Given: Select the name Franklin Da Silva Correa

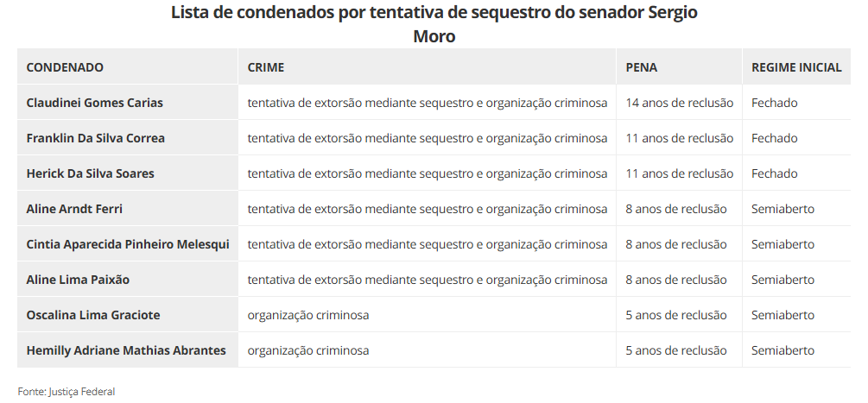Looking at the screenshot, I should click(96, 138).
